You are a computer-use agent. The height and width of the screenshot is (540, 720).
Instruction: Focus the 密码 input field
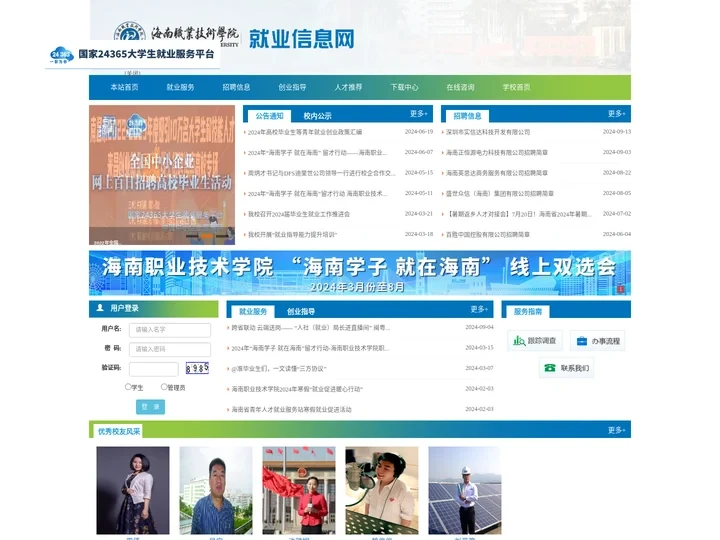170,349
